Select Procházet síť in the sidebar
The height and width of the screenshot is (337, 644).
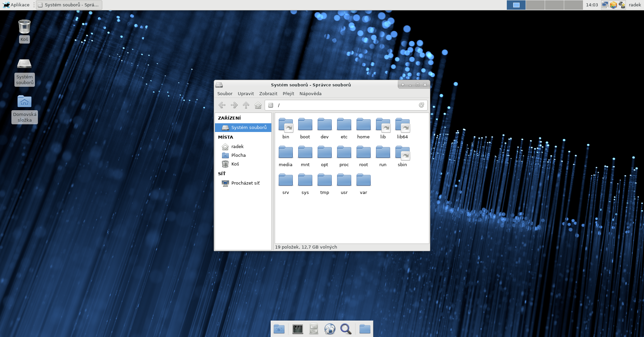(x=245, y=183)
